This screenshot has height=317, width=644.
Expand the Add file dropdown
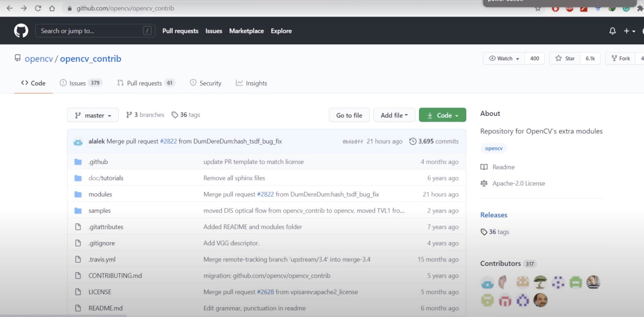pyautogui.click(x=394, y=115)
